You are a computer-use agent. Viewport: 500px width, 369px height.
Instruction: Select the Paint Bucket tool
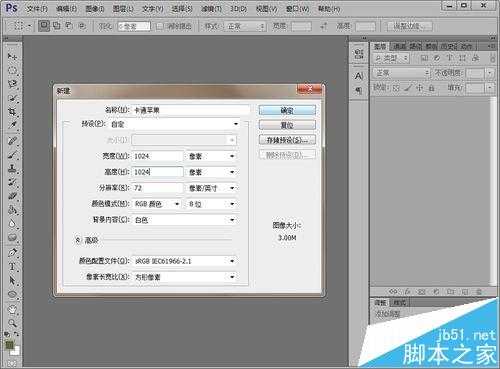(12, 210)
